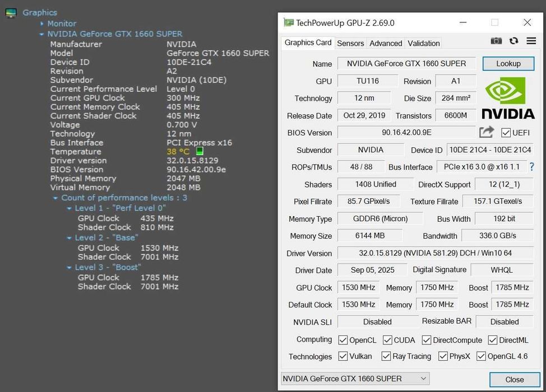Click the Physical Memory 2047 MB value
Viewport: 546px width, 392px height.
coord(183,179)
